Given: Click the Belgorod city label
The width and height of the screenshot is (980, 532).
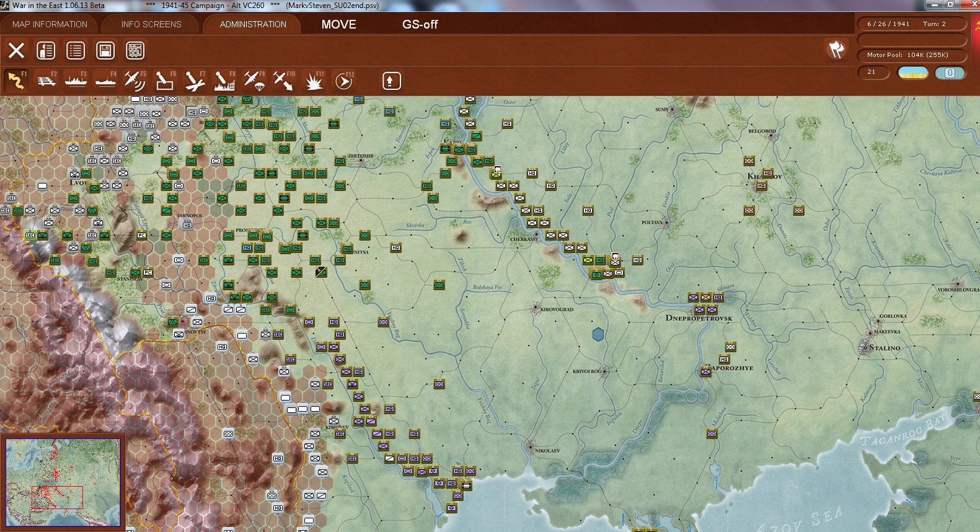Looking at the screenshot, I should pos(762,131).
